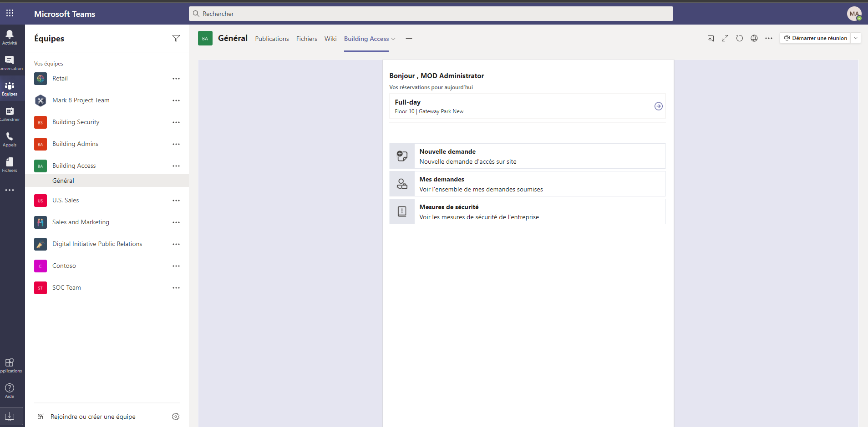Click the download desktop app icon

pyautogui.click(x=10, y=417)
